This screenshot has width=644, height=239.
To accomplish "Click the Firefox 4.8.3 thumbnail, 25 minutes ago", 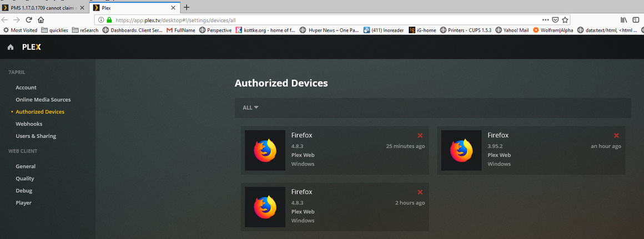I will pos(265,150).
